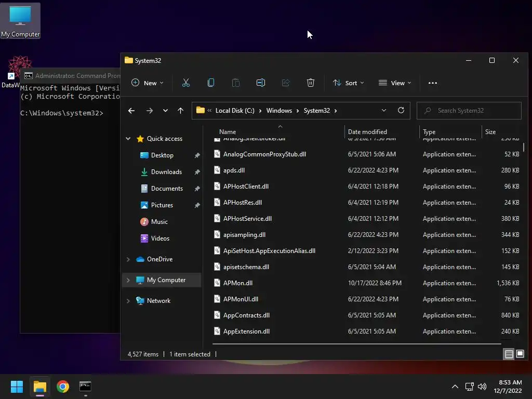Click the vertical scrollbar thumb in file list

[524, 147]
